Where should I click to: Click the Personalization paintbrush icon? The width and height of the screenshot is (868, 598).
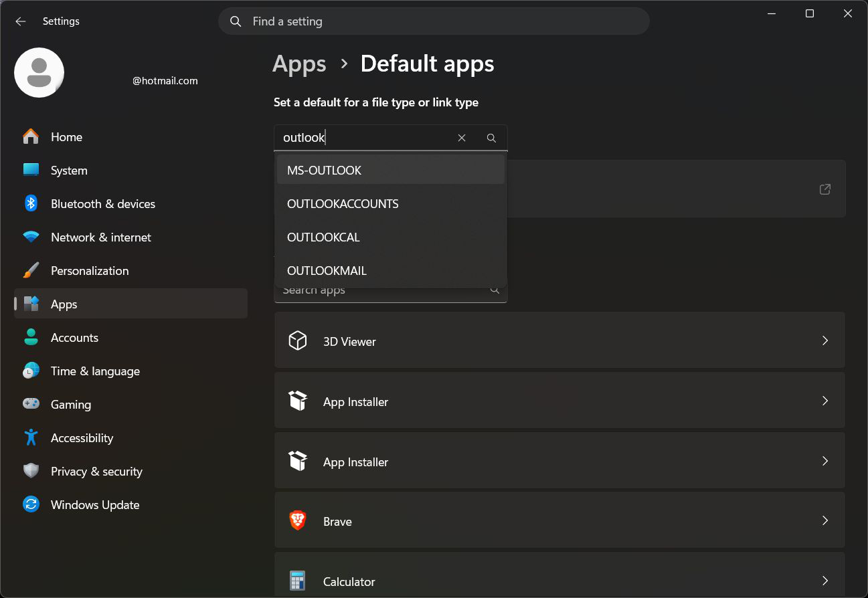pos(31,270)
